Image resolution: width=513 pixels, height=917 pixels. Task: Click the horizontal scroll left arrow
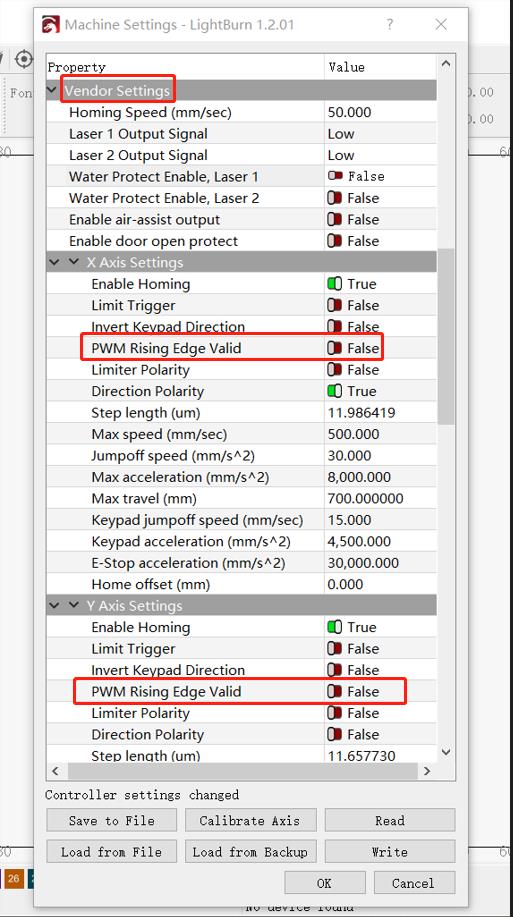click(x=56, y=771)
